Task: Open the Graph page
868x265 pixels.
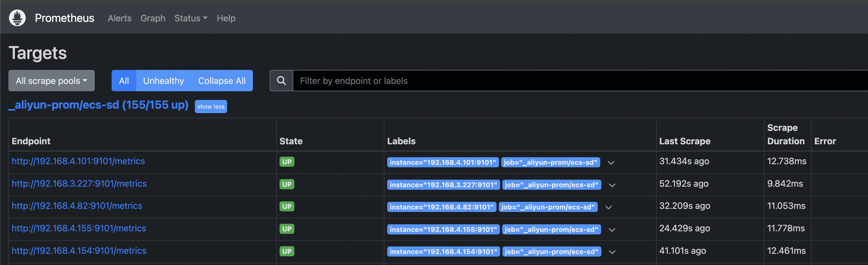Action: [153, 18]
